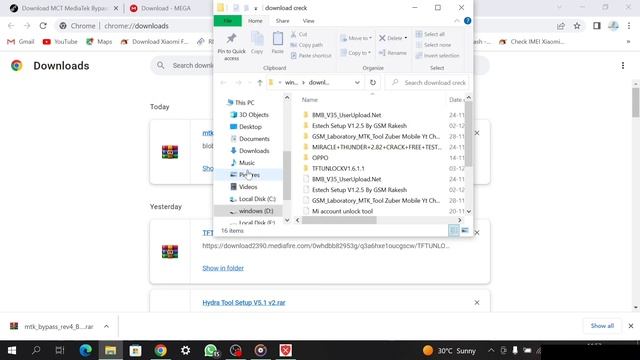Click the Rename command
The width and height of the screenshot is (640, 360).
click(393, 53)
